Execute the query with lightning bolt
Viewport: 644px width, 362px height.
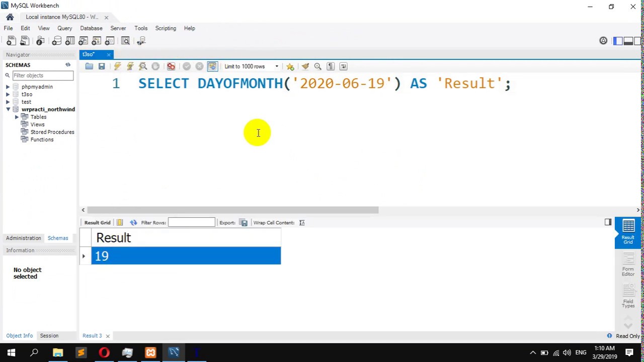tap(117, 66)
